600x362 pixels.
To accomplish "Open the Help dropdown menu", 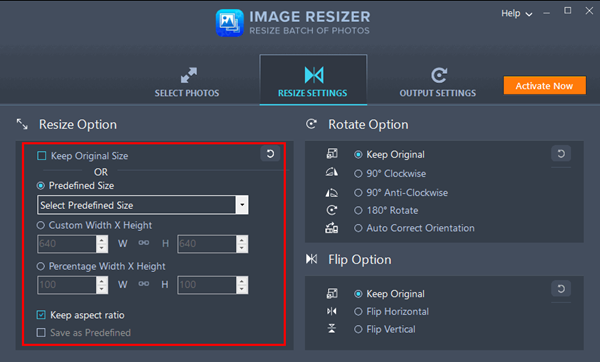I will click(517, 13).
